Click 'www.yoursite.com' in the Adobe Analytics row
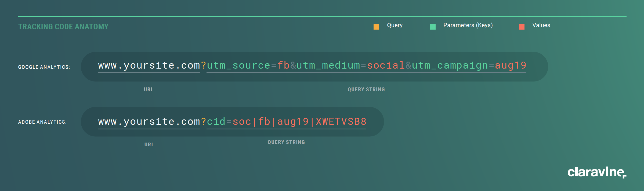644x191 pixels. [149, 122]
